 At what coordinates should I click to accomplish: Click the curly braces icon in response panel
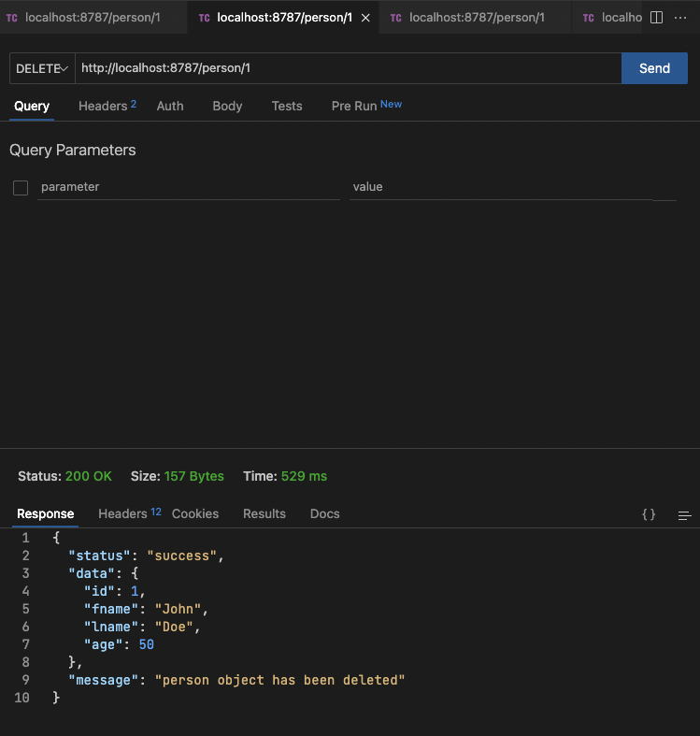(x=649, y=514)
